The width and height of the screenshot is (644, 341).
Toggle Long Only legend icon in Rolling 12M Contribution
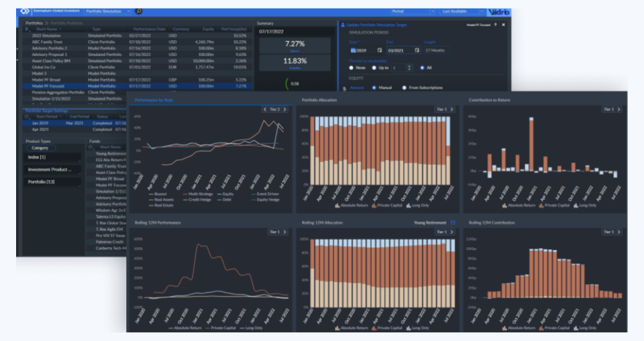[576, 328]
